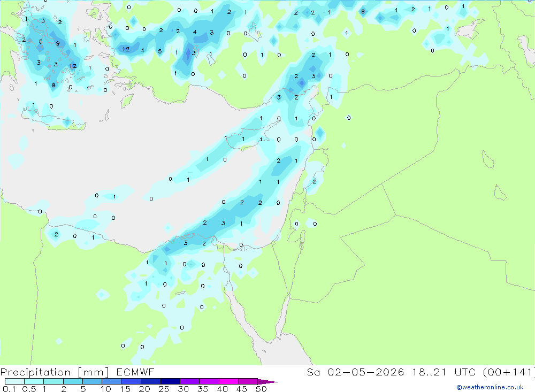
Task: Pick the 15–20 mm blue legend swatch
Action: (131, 381)
